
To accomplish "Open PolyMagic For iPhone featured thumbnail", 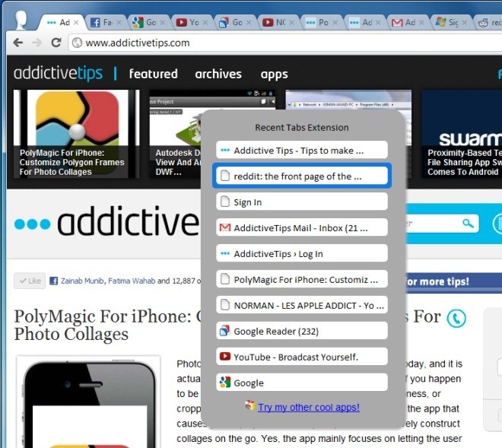I will pos(77,134).
